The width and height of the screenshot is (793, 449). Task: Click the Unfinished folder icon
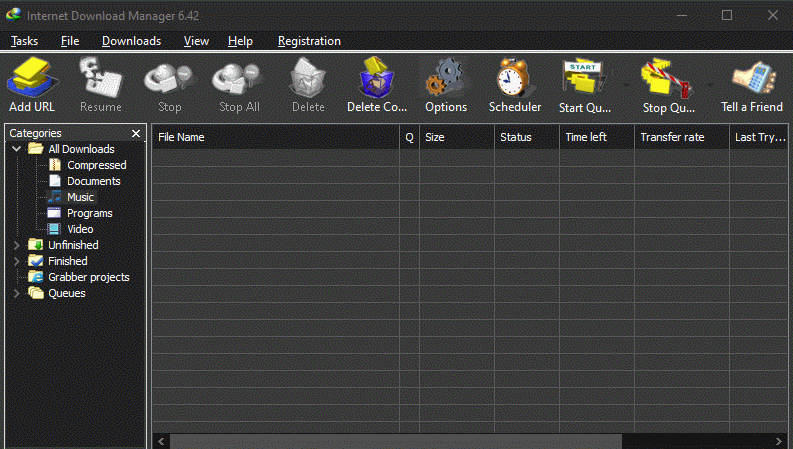35,245
